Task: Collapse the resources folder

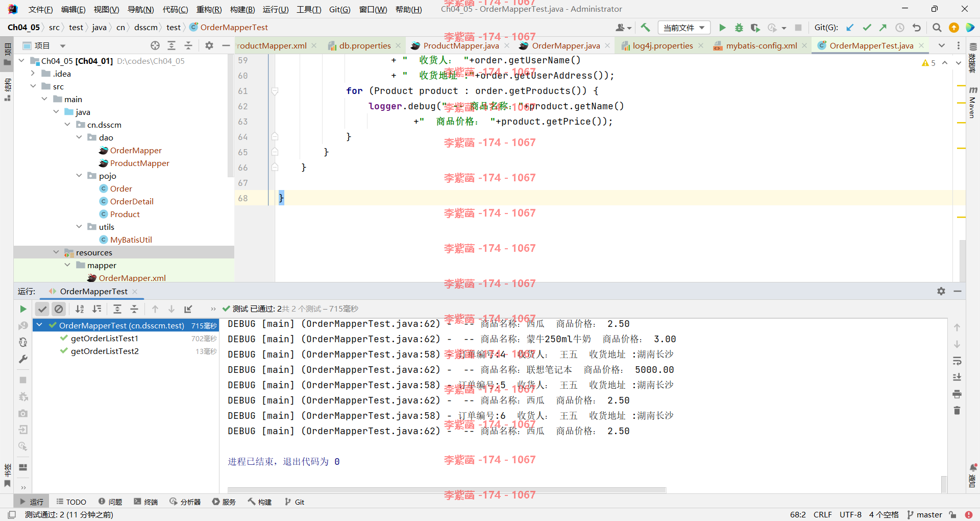Action: [x=56, y=252]
